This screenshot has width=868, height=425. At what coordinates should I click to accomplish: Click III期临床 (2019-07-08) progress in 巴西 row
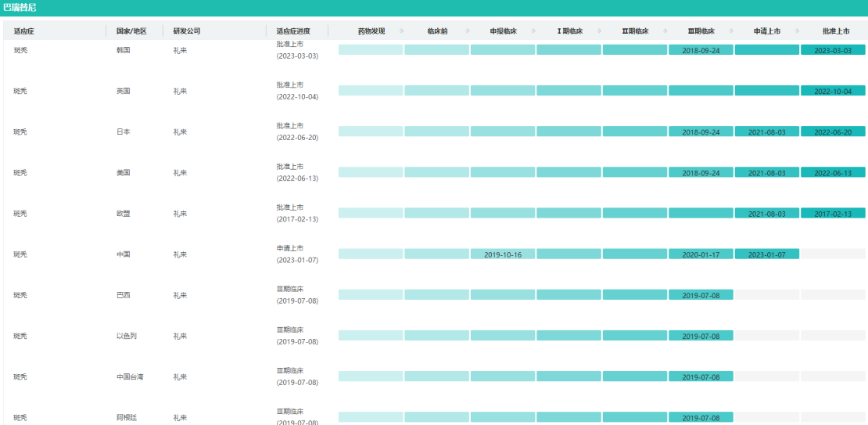click(297, 295)
